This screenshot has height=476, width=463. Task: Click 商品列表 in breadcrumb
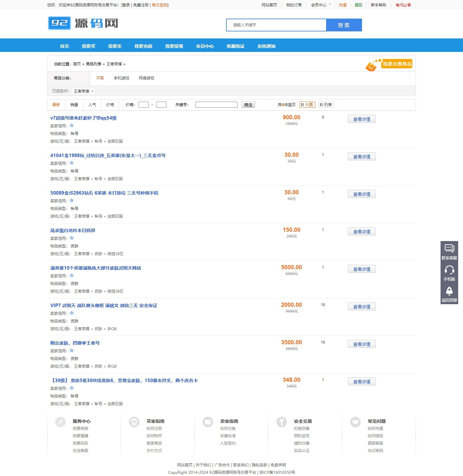(94, 64)
